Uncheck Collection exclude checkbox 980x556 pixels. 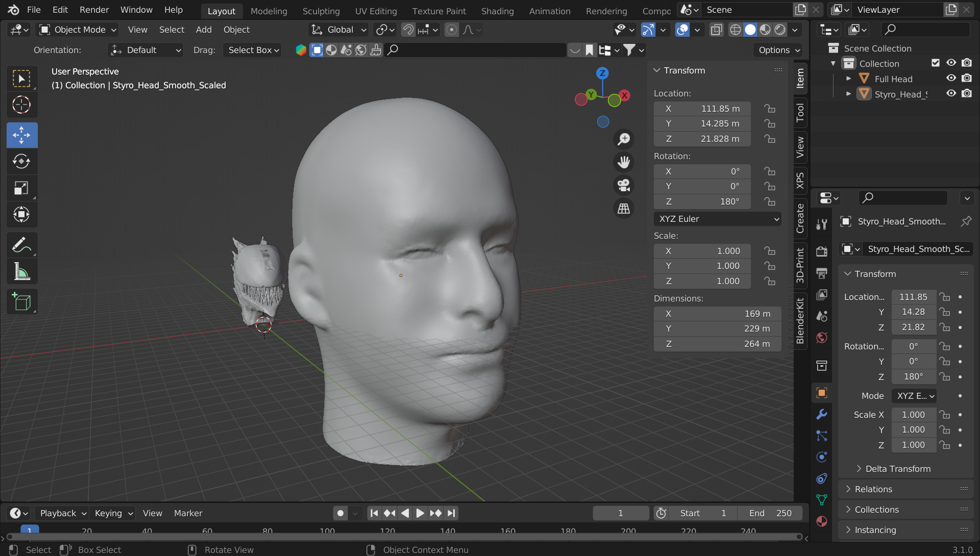935,63
